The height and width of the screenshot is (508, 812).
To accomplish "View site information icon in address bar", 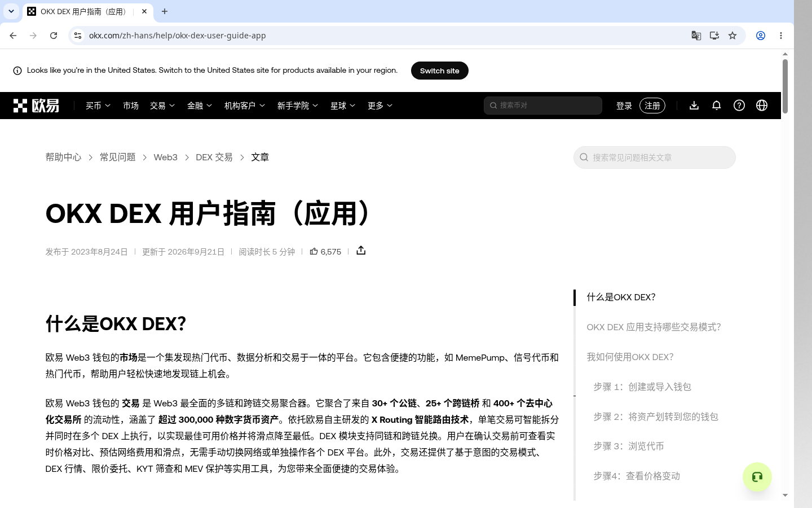I will click(78, 36).
